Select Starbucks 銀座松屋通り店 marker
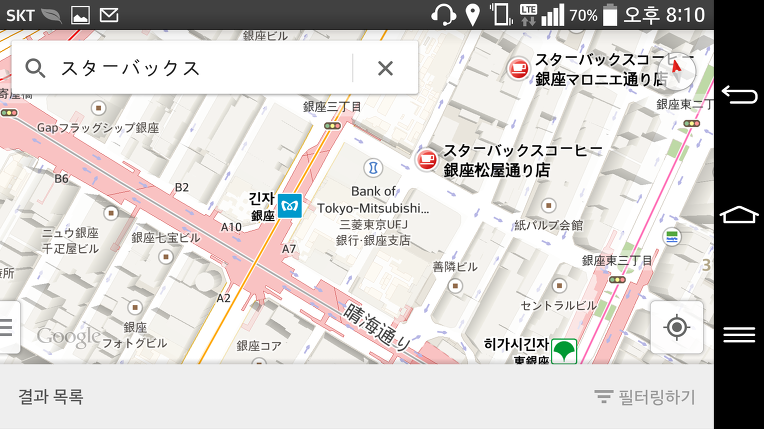Image resolution: width=764 pixels, height=429 pixels. click(x=427, y=159)
